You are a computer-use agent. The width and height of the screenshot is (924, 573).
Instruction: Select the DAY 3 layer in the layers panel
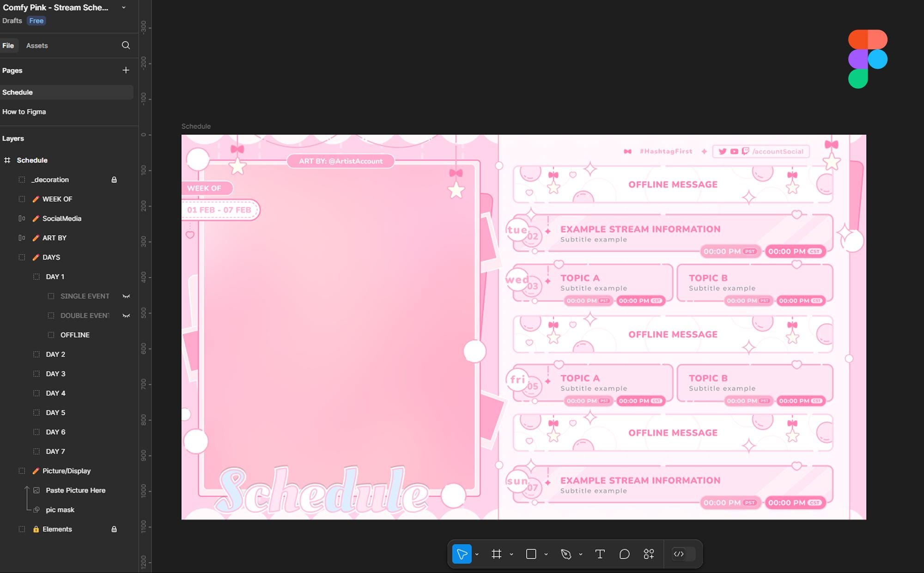pos(55,374)
